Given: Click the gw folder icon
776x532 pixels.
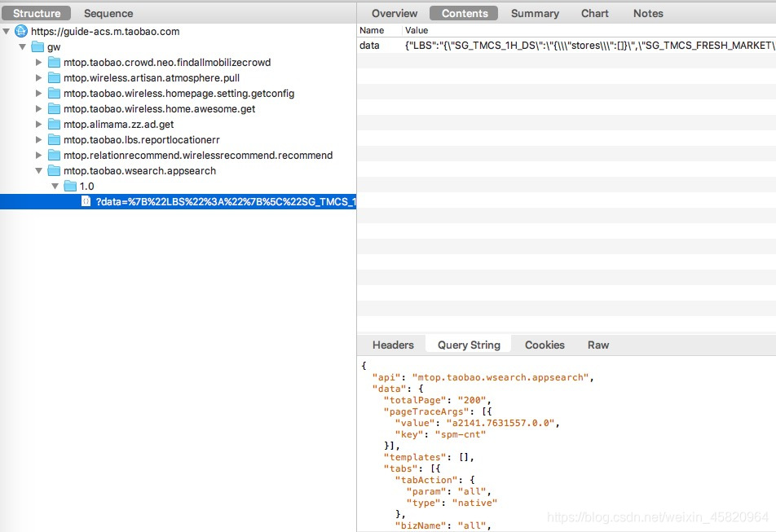Looking at the screenshot, I should (37, 47).
